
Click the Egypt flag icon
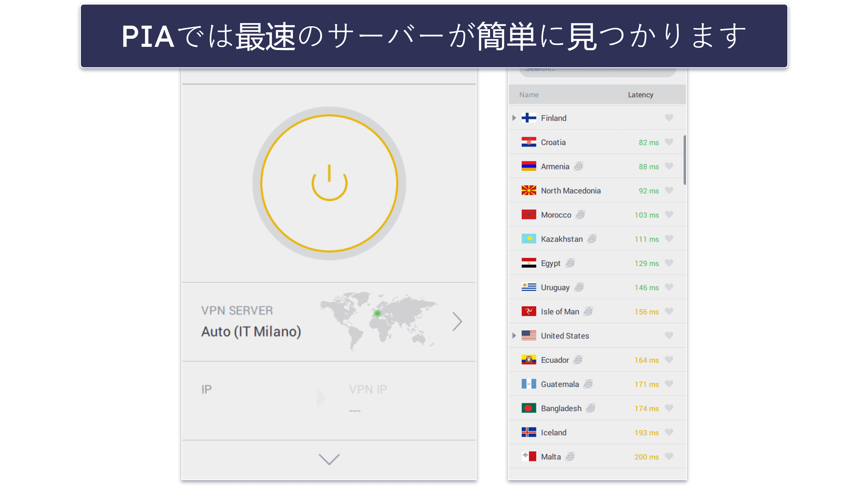(x=529, y=263)
